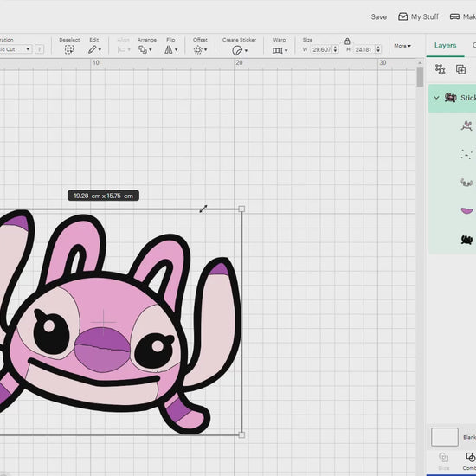Select the solid black silhouette layer thumbnail
This screenshot has height=476, width=476.
click(466, 240)
